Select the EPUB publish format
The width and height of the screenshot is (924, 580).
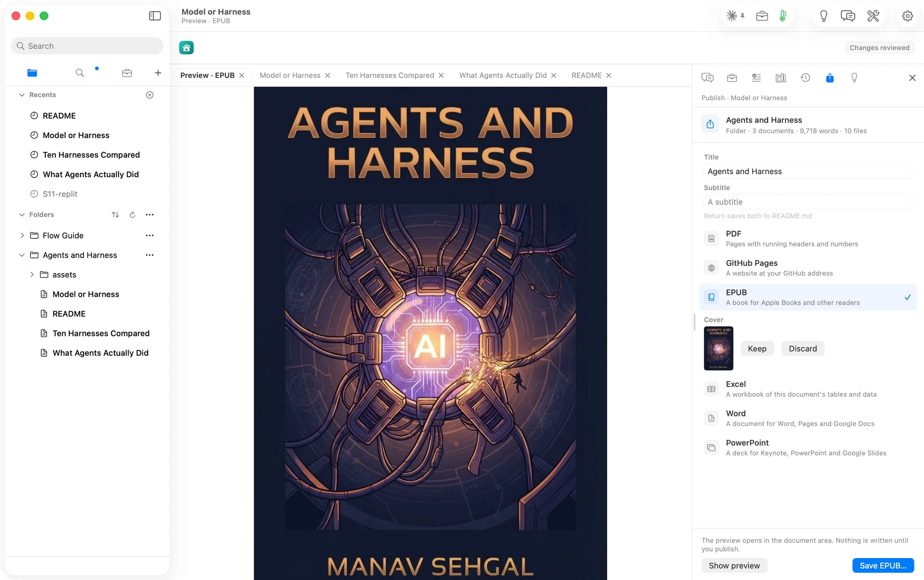[x=807, y=297]
